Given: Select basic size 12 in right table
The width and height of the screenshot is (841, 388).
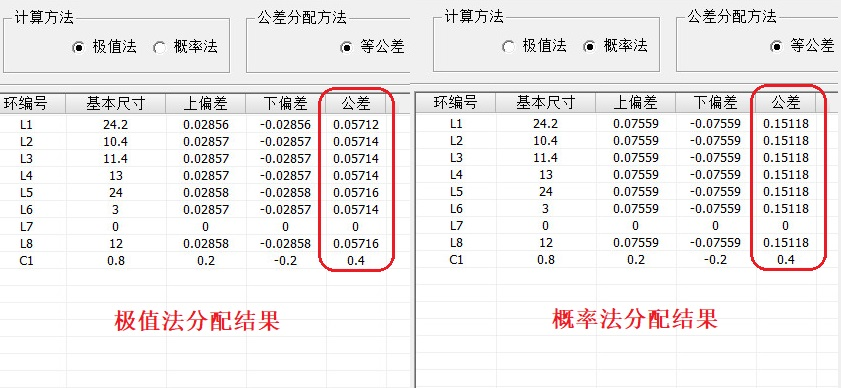Looking at the screenshot, I should [x=545, y=243].
